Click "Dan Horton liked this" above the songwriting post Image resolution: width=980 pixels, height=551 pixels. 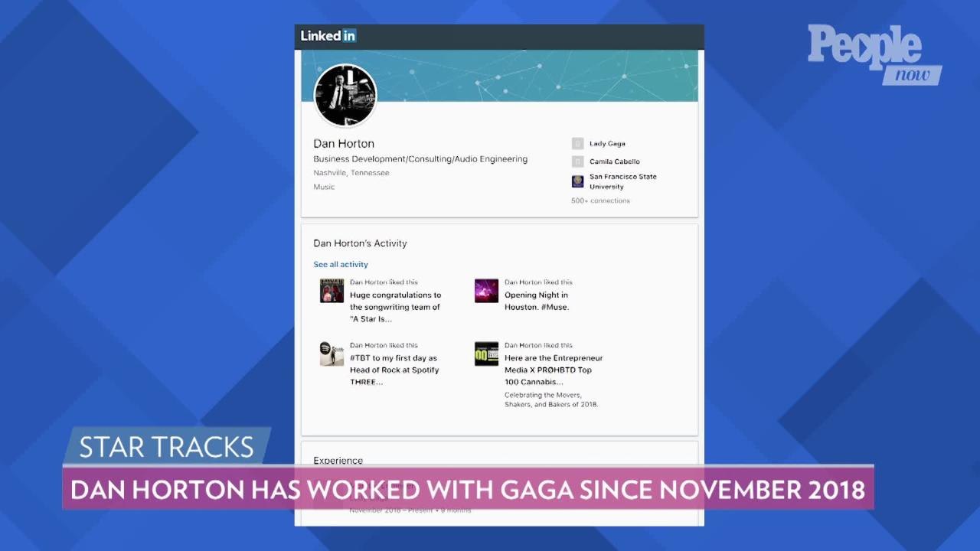pyautogui.click(x=384, y=282)
